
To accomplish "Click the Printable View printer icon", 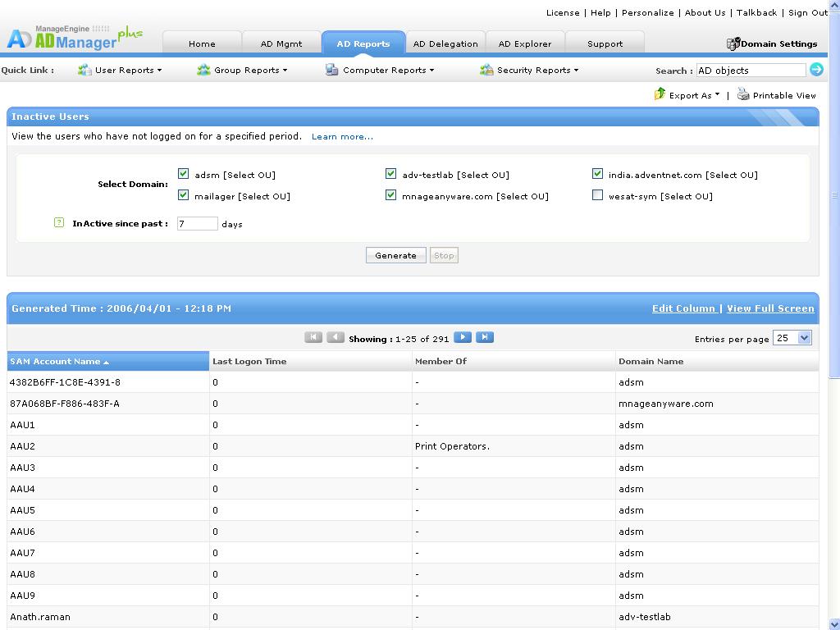I will (x=743, y=94).
